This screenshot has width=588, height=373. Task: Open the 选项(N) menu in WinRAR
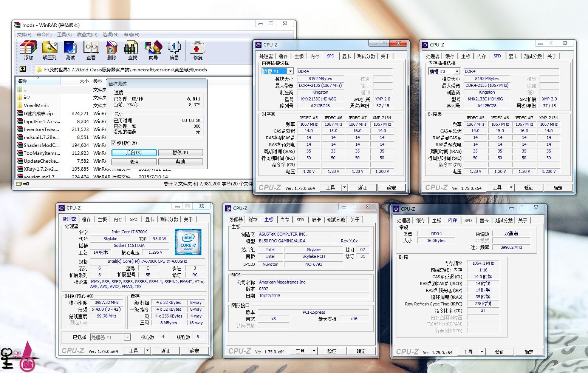111,35
